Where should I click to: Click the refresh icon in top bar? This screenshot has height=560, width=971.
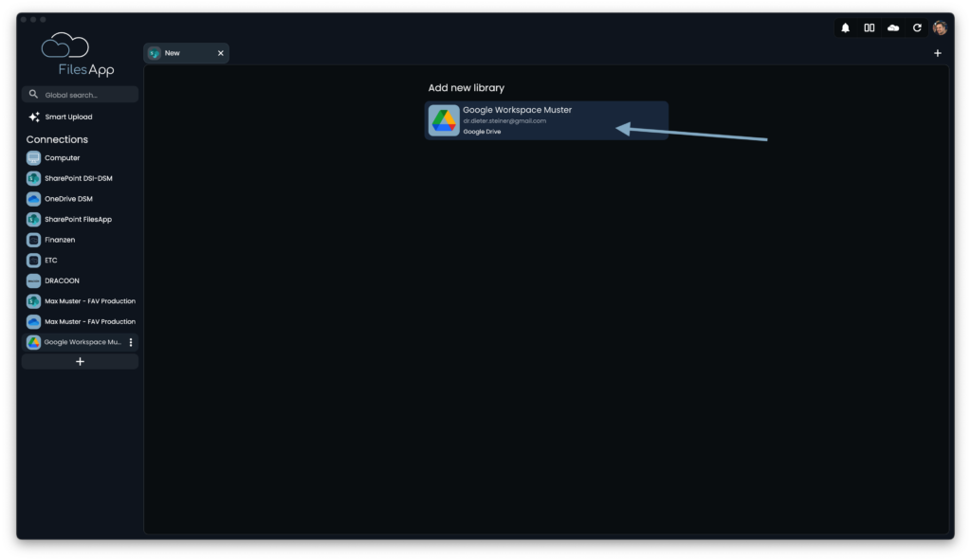[x=917, y=27]
